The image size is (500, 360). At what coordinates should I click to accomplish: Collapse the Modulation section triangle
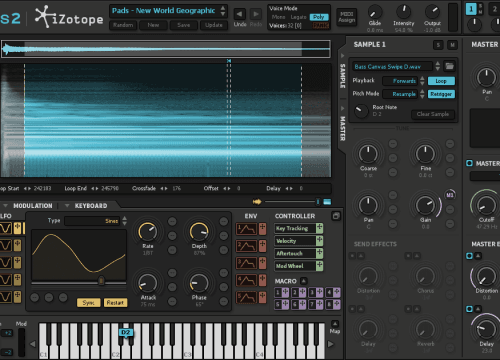pyautogui.click(x=5, y=205)
